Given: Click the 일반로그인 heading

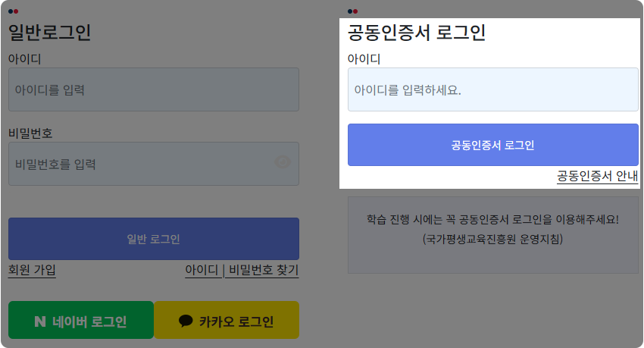Looking at the screenshot, I should 50,33.
